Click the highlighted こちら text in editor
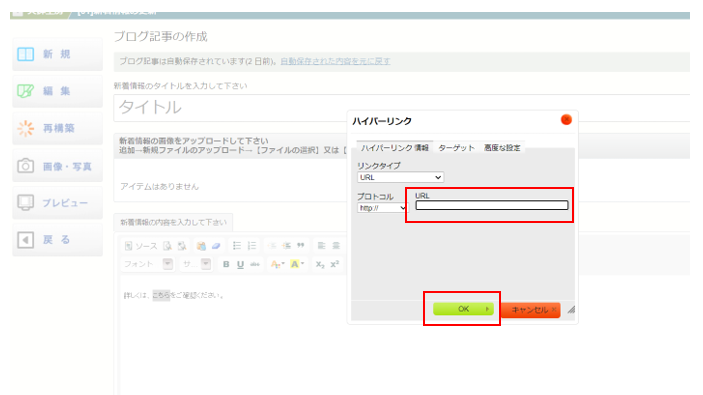Image resolution: width=703 pixels, height=395 pixels. (161, 295)
